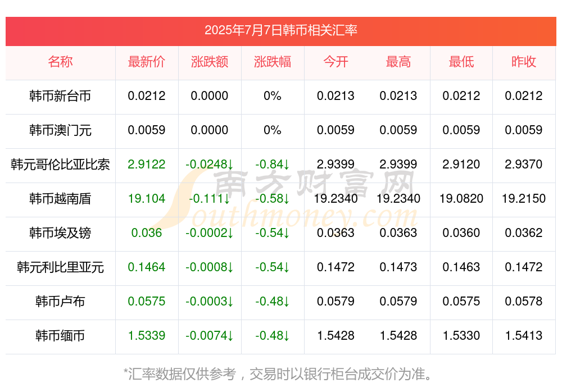Click the 0% change in 韩币新台币 row
This screenshot has width=562, height=392.
[273, 95]
